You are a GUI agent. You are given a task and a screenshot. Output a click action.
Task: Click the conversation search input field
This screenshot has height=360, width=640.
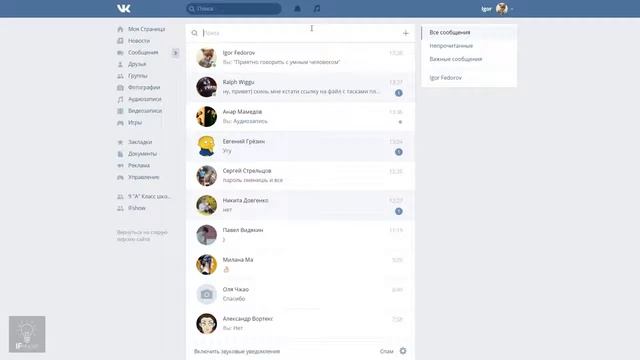pyautogui.click(x=300, y=33)
